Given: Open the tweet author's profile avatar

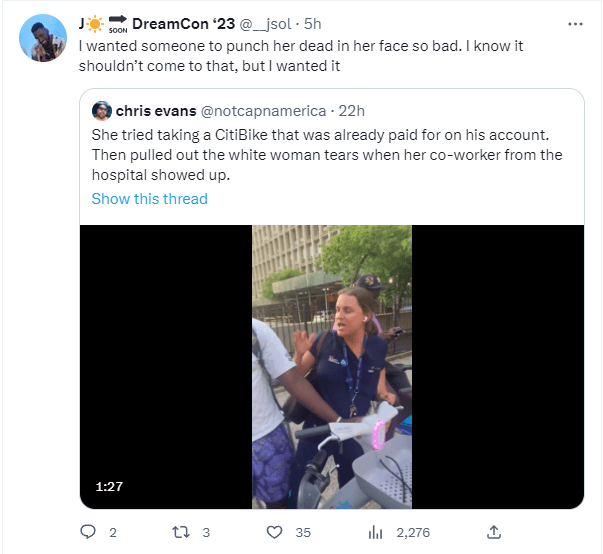Looking at the screenshot, I should click(x=43, y=38).
